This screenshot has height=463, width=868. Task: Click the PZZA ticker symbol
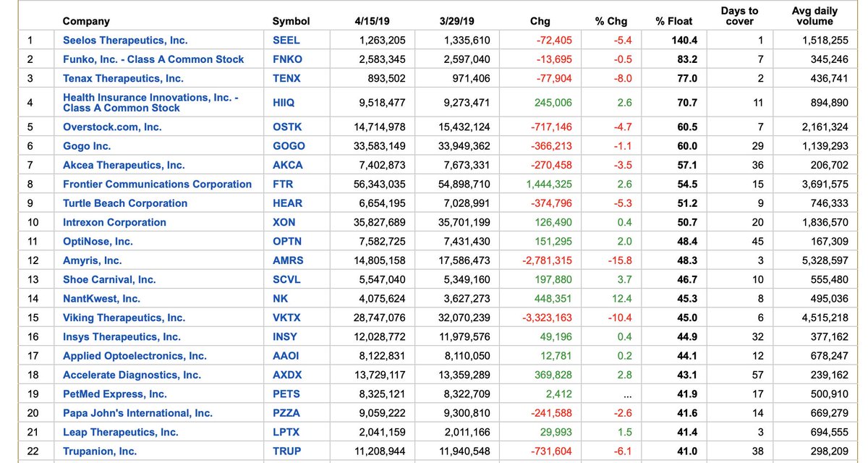tap(287, 413)
